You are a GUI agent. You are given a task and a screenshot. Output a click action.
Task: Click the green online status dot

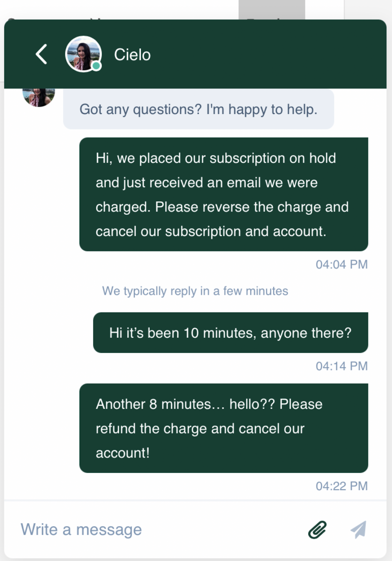tap(96, 66)
